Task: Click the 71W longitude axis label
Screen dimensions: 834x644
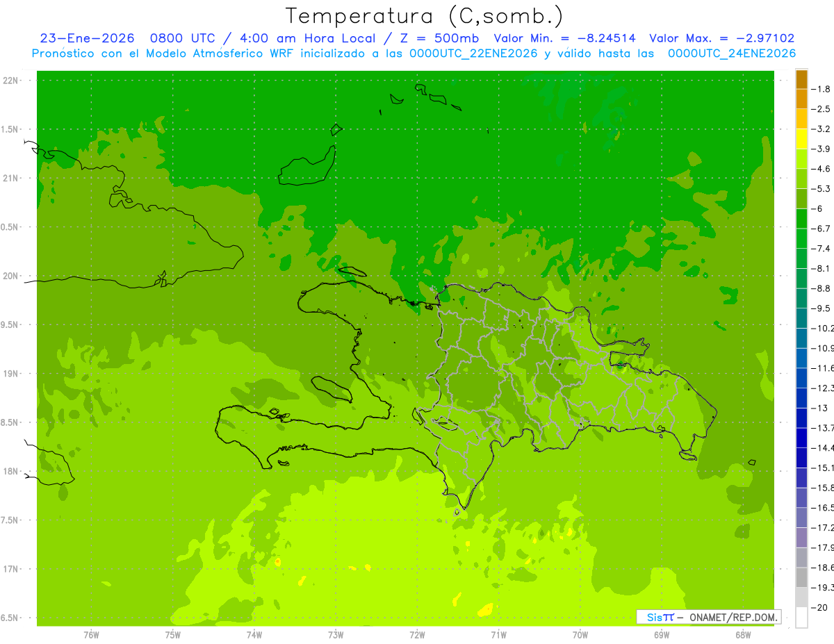Action: (498, 635)
